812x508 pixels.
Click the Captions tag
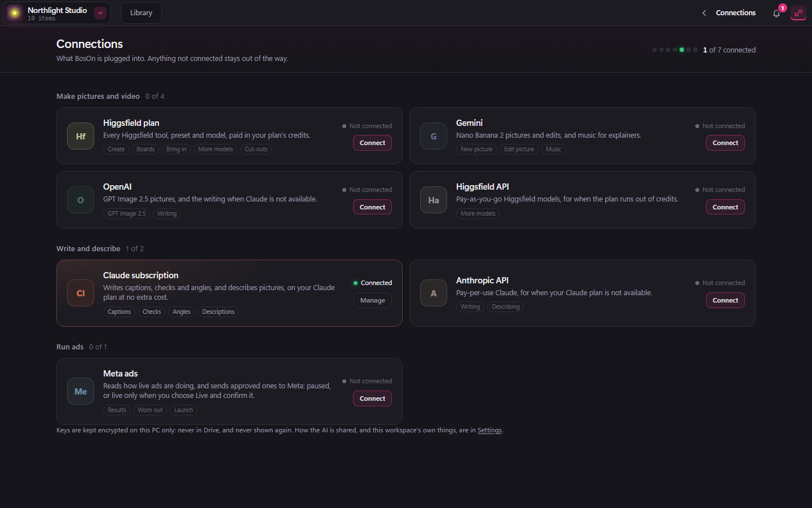(119, 312)
